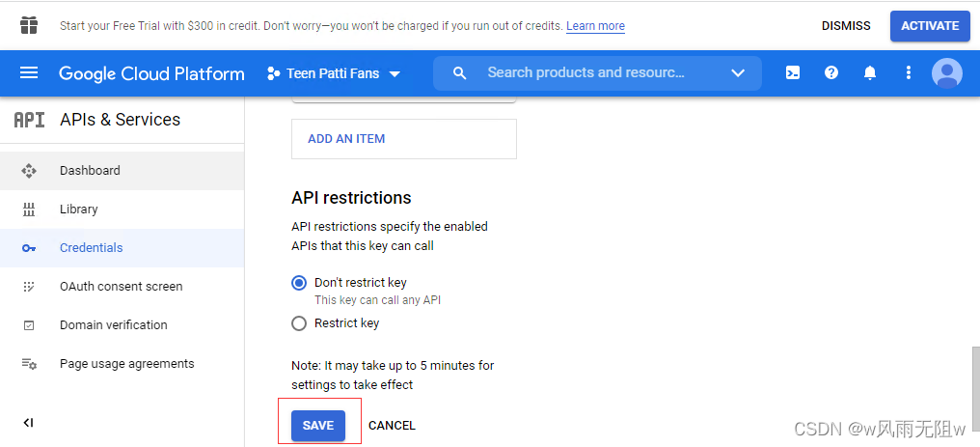Image resolution: width=980 pixels, height=447 pixels.
Task: Click the gift icon in trial banner
Action: (29, 25)
